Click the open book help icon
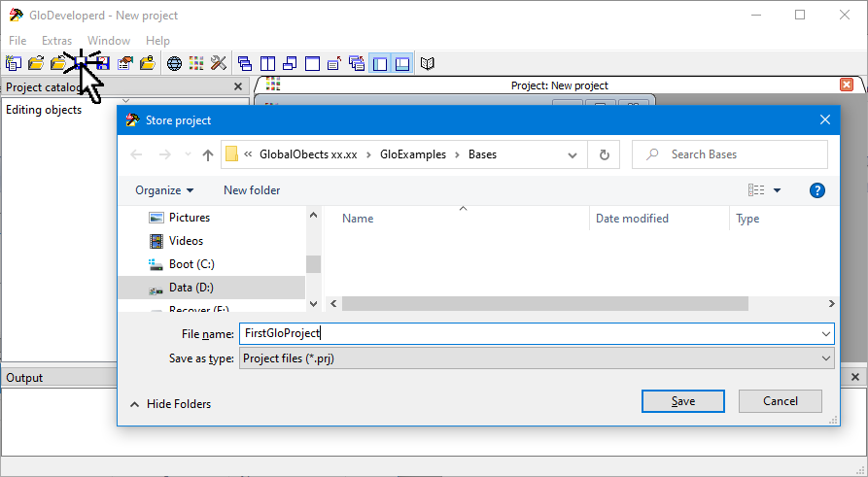 [x=427, y=64]
